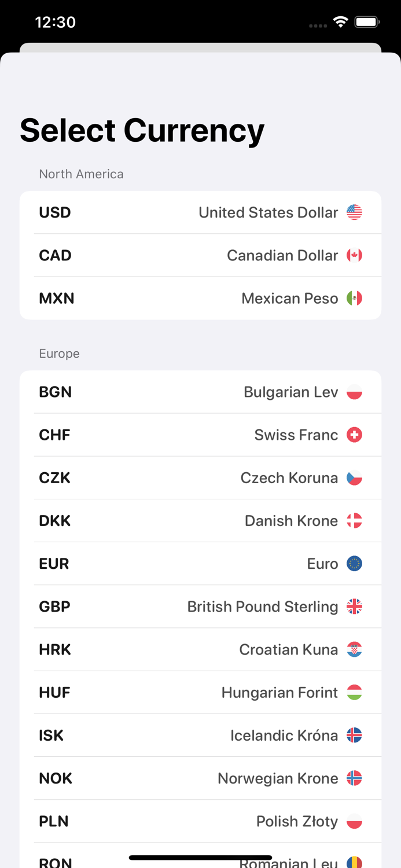401x868 pixels.
Task: Click the Swiss flag icon
Action: (x=355, y=435)
